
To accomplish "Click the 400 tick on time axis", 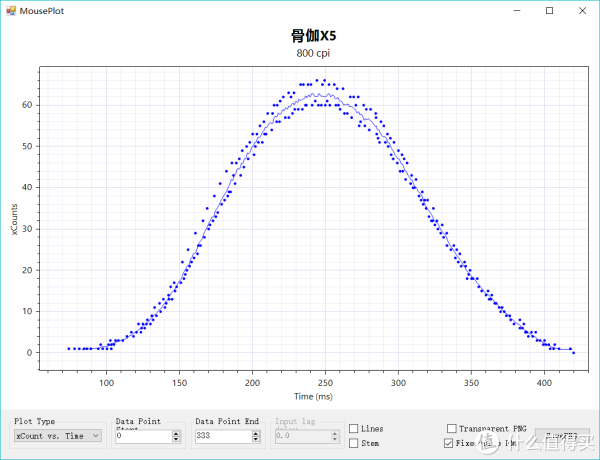I will pos(544,383).
